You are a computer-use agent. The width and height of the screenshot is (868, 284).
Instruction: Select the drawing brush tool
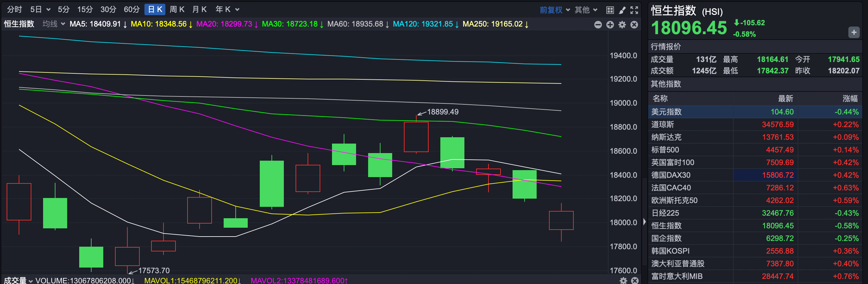pos(622,10)
